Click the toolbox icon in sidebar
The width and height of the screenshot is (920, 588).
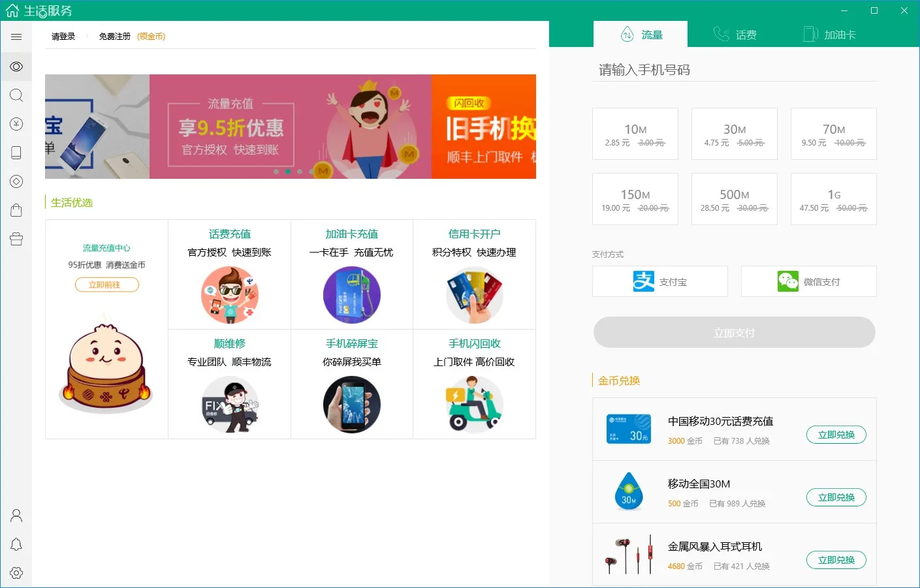(16, 239)
